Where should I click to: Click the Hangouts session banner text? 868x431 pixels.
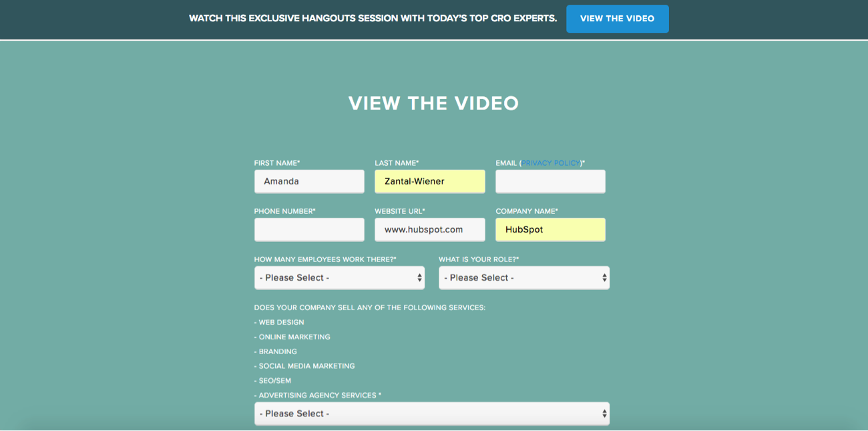373,19
